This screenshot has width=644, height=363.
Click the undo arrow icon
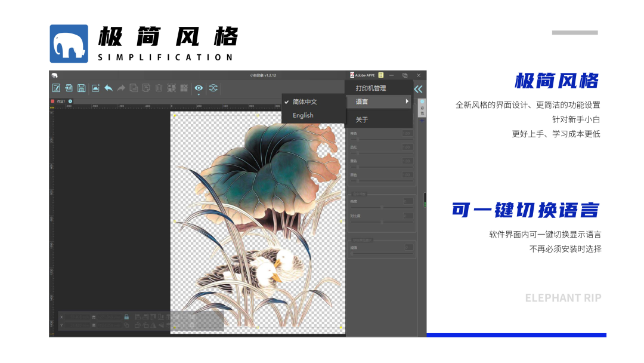tap(108, 88)
